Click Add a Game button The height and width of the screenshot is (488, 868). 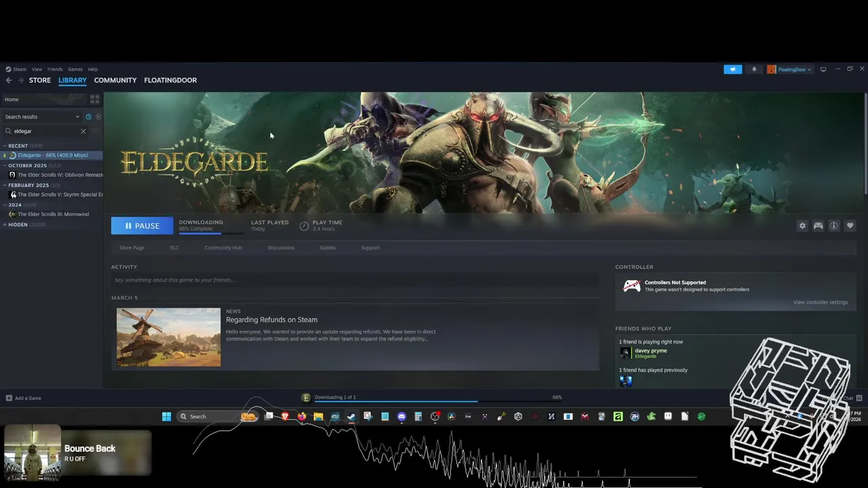coord(24,398)
